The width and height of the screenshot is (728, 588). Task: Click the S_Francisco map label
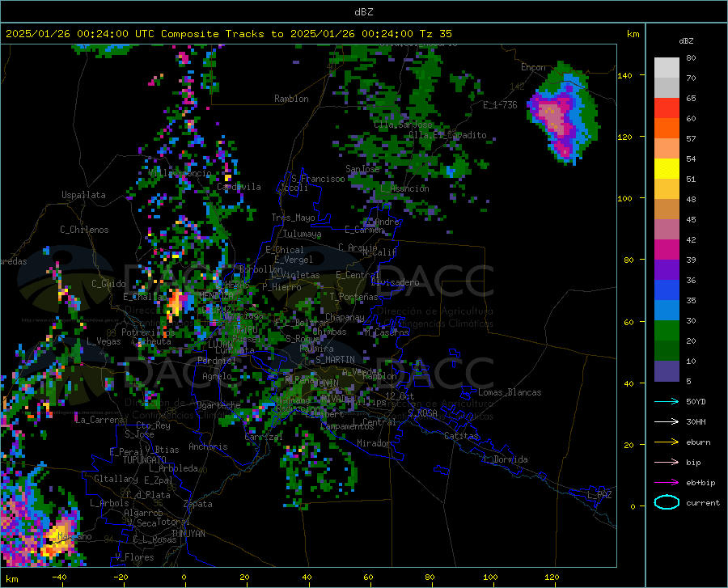[x=318, y=179]
